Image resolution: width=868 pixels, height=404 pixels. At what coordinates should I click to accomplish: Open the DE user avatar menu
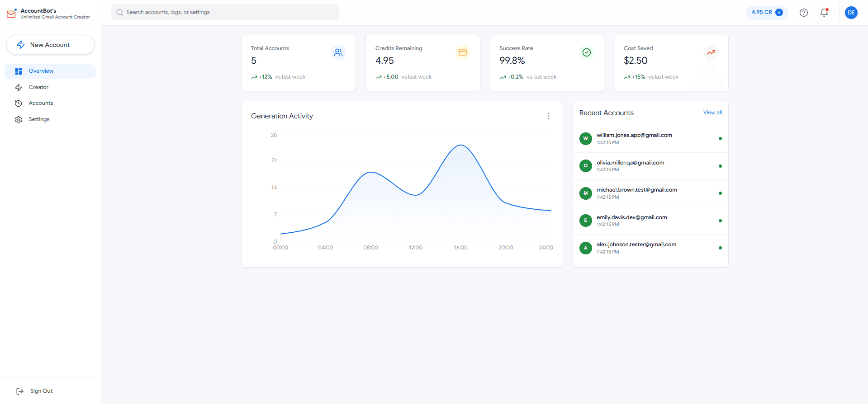tap(851, 13)
